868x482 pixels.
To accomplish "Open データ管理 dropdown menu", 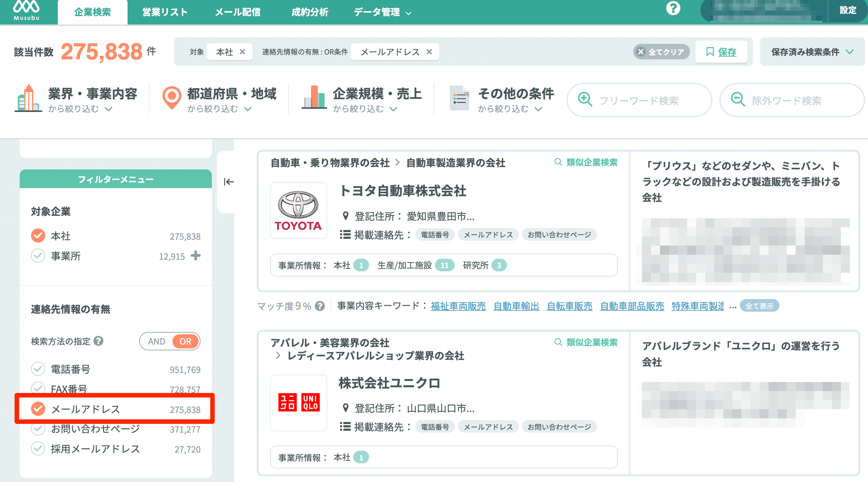I will click(382, 13).
